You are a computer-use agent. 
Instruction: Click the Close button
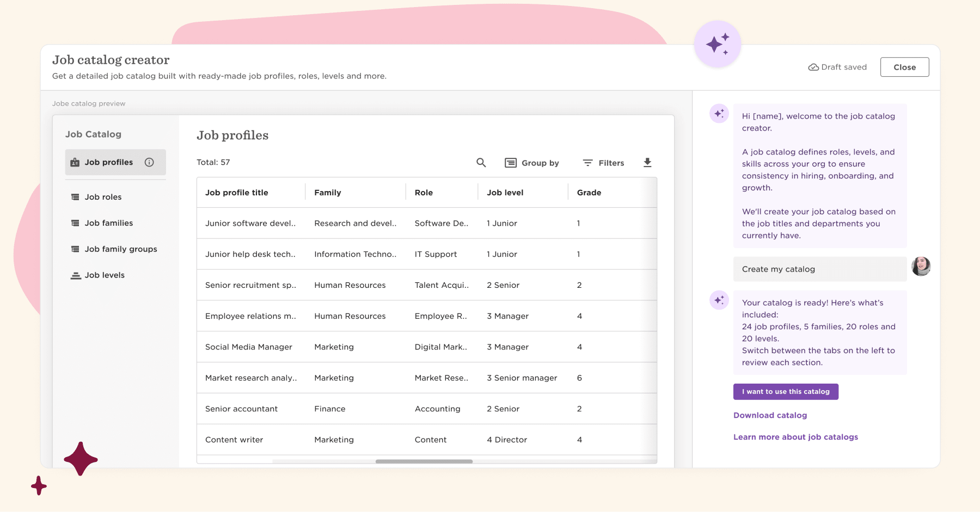coord(904,67)
